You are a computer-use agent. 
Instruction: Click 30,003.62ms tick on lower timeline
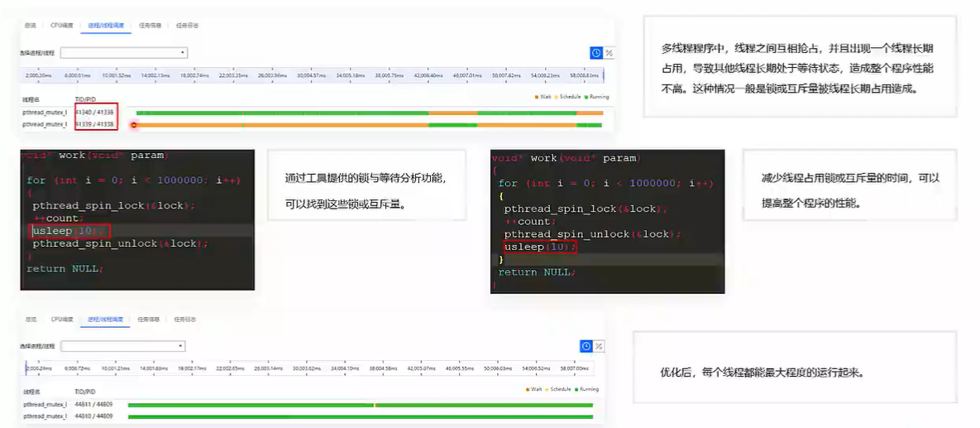tap(308, 368)
